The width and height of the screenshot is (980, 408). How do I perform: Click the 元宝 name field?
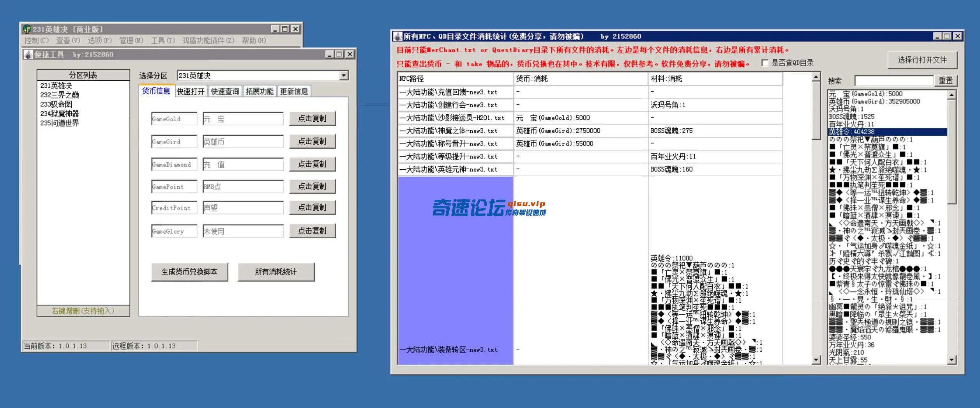tap(243, 119)
